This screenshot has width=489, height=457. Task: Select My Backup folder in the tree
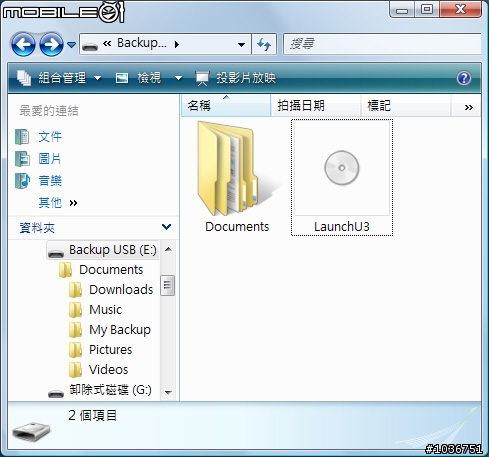coord(120,330)
